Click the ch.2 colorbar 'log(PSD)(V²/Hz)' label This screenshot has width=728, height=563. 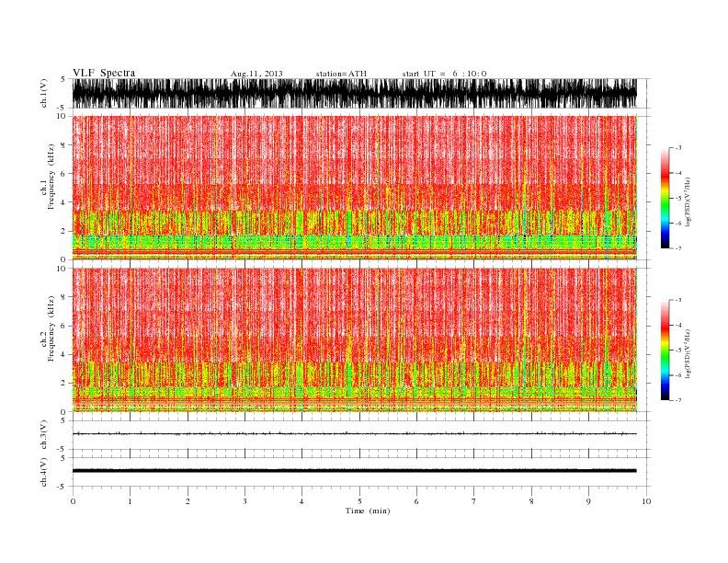(688, 353)
